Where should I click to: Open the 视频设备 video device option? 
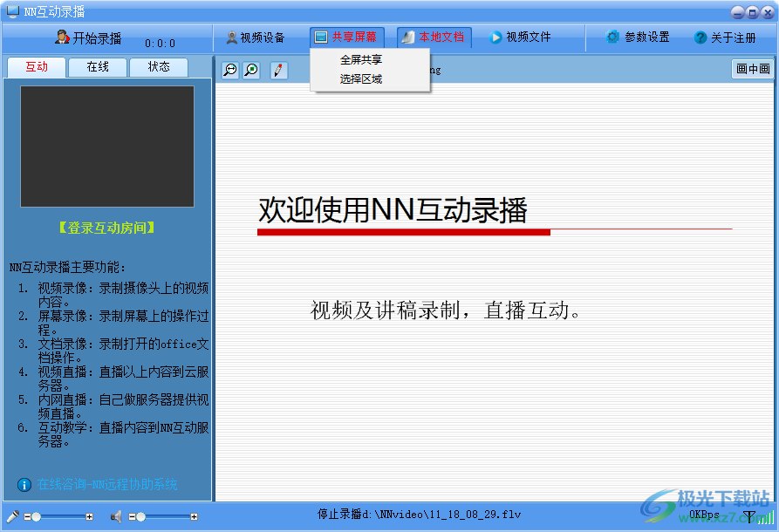256,38
